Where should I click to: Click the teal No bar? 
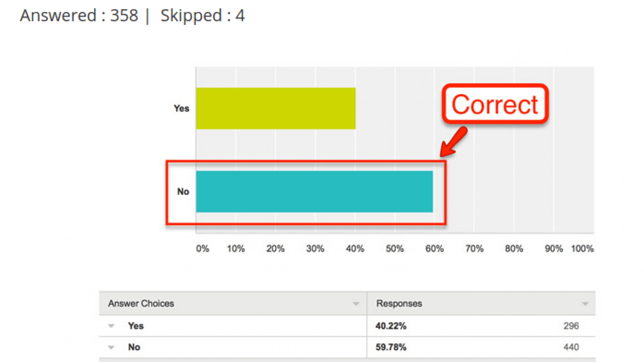[x=314, y=192]
